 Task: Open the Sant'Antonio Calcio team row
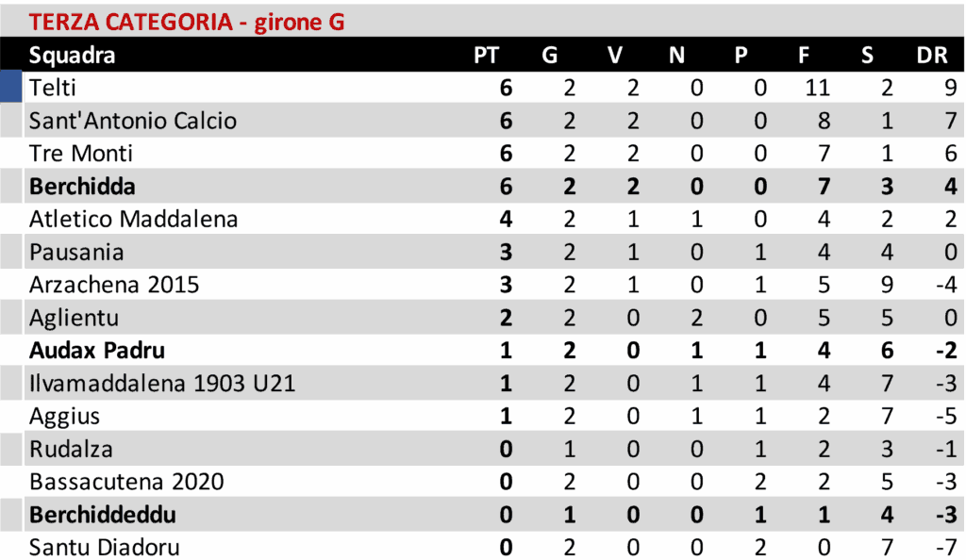pos(133,121)
